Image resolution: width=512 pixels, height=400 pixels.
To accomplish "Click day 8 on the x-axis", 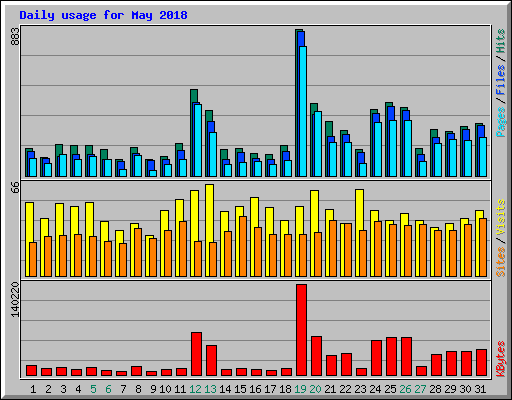I will coord(138,389).
